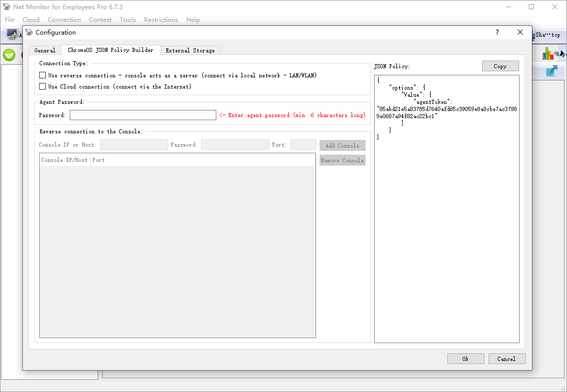
Task: Click the Remove Console button
Action: tap(343, 160)
